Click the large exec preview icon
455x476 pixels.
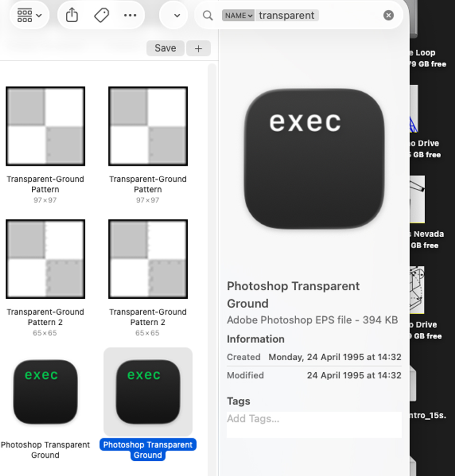click(x=314, y=158)
